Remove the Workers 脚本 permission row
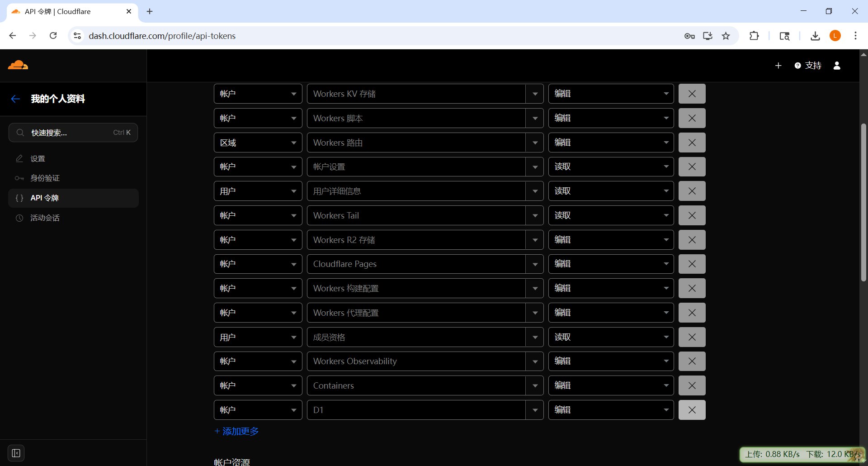 [692, 118]
